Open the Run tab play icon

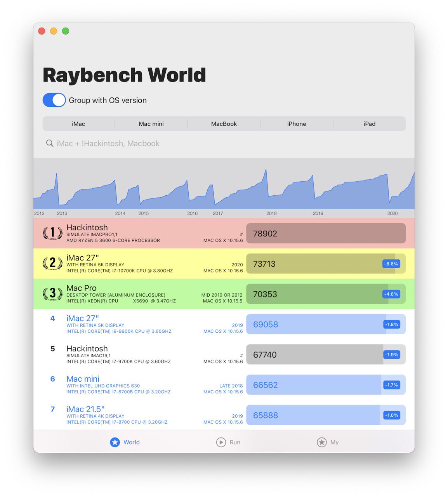tap(221, 442)
